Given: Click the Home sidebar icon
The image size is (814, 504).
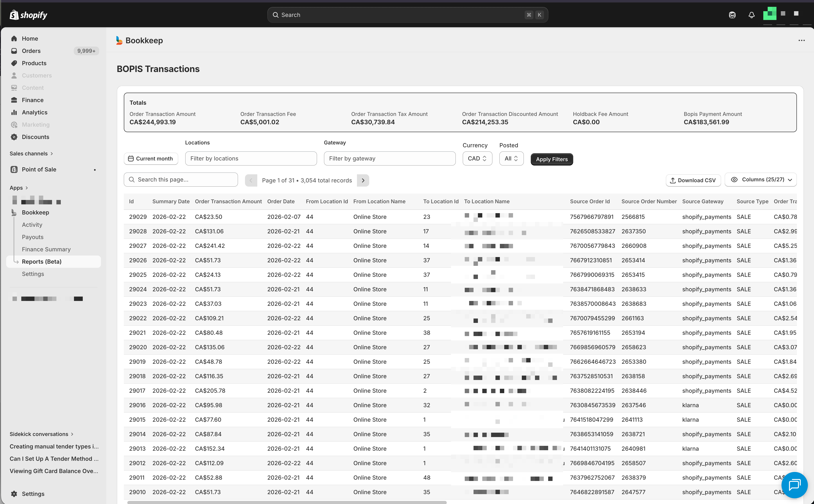Looking at the screenshot, I should tap(14, 38).
